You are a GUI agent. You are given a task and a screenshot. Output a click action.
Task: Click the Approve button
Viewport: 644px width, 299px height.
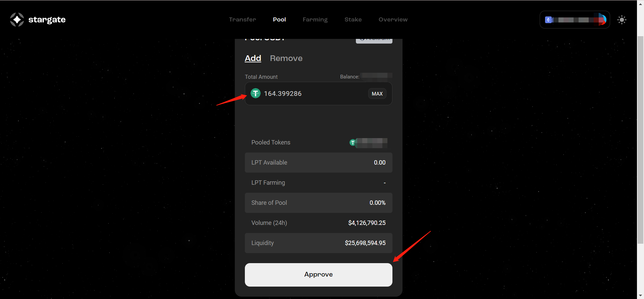tap(318, 275)
